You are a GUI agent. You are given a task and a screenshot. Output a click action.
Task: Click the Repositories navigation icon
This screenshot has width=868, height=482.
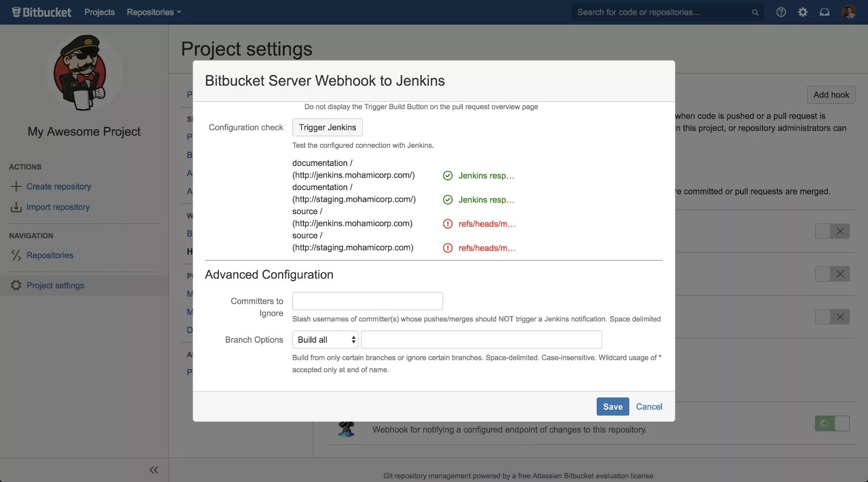(x=16, y=255)
